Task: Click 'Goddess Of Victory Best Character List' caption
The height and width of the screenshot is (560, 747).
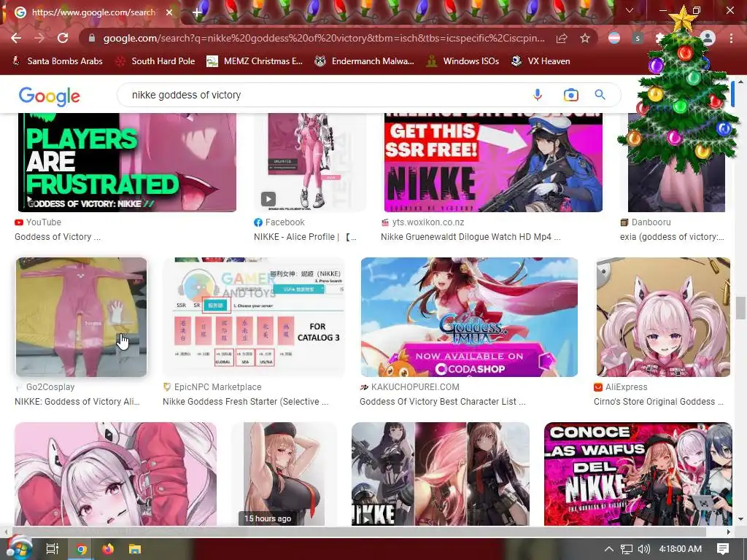Action: pos(443,402)
